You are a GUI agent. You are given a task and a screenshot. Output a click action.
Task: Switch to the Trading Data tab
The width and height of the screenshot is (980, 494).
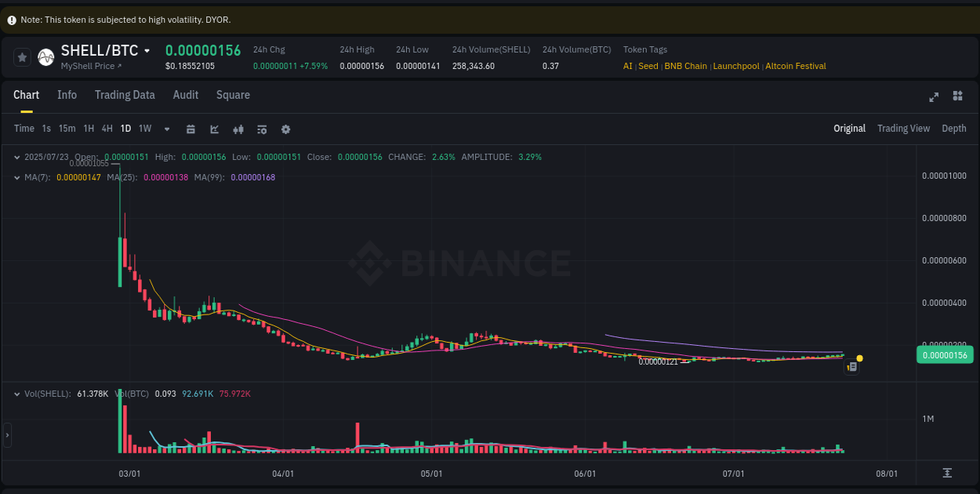[125, 95]
